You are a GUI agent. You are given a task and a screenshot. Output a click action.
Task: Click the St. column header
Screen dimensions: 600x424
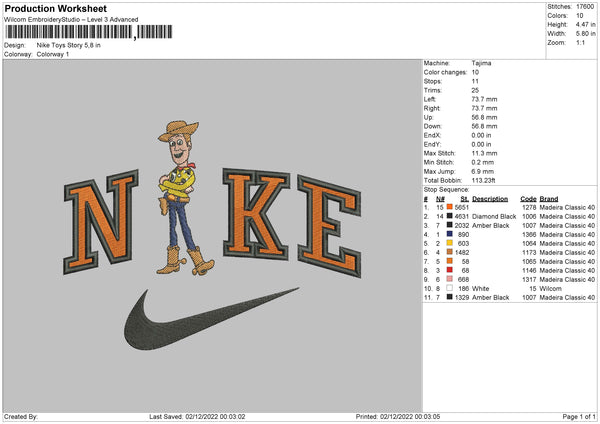[x=465, y=199]
